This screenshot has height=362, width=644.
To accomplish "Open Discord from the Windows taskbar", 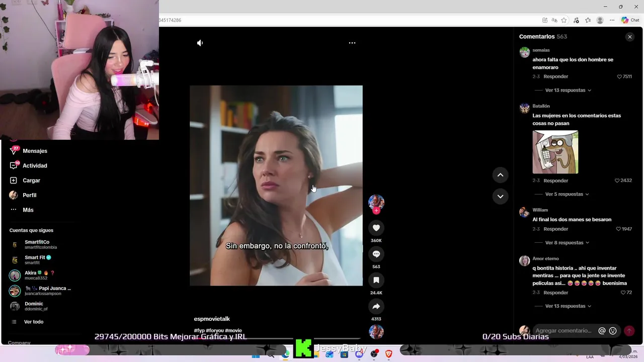I will [x=359, y=354].
